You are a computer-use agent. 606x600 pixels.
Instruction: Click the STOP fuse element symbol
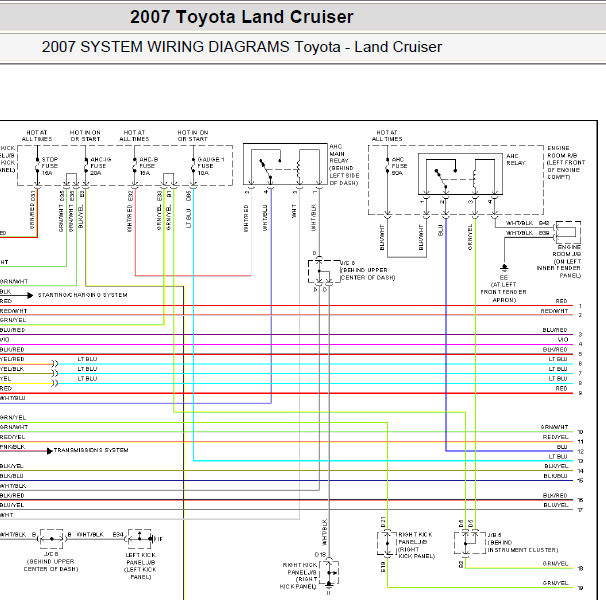(37, 167)
